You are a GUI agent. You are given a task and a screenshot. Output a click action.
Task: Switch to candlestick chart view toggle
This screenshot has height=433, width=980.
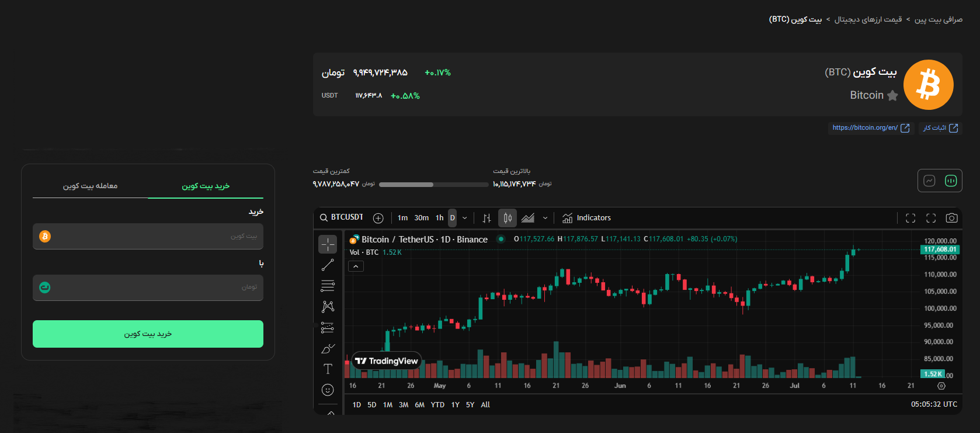pyautogui.click(x=950, y=181)
